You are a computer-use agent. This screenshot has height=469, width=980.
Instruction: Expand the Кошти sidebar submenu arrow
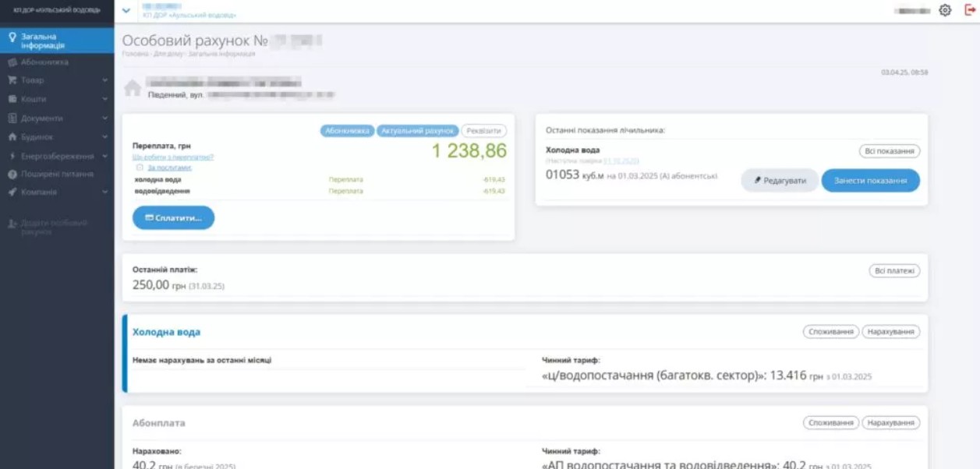point(104,100)
